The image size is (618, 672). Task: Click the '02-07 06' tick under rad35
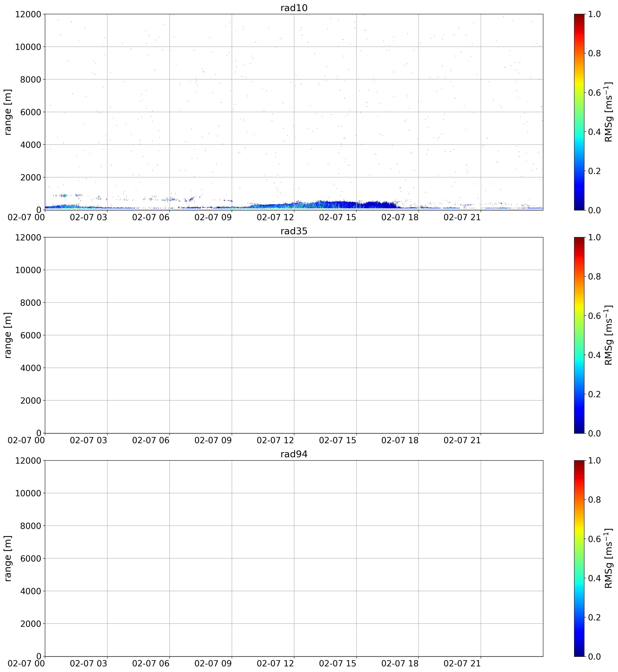[151, 440]
